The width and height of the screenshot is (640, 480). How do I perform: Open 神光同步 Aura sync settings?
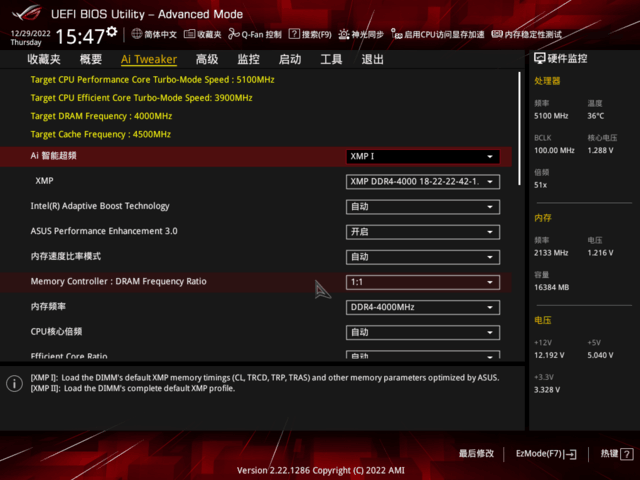360,35
